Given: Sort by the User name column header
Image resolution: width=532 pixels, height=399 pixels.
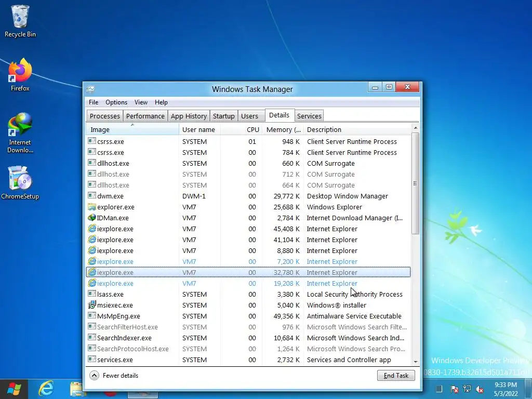Looking at the screenshot, I should pos(199,129).
